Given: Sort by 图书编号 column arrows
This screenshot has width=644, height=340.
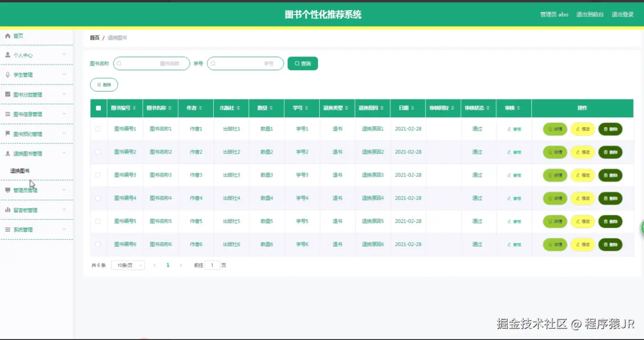Looking at the screenshot, I should pyautogui.click(x=134, y=108).
